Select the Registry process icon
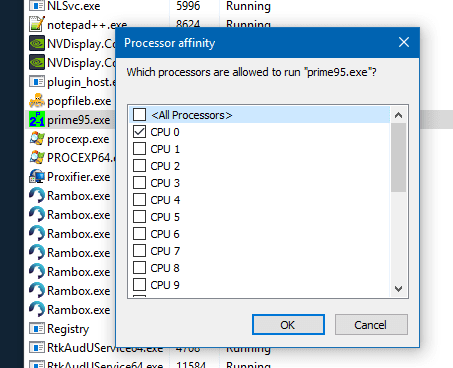453x368 pixels. tap(37, 329)
